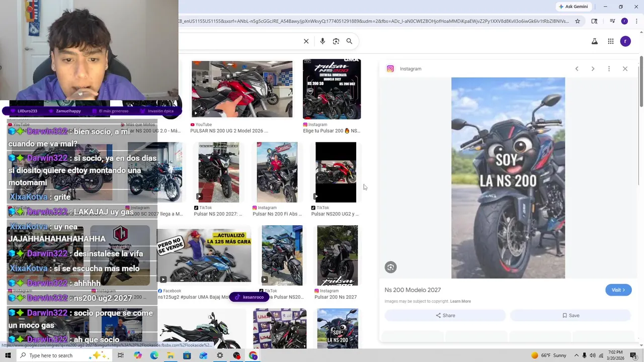Viewport: 644px width, 362px height.
Task: Open the Learn More copyright link
Action: tap(460, 301)
